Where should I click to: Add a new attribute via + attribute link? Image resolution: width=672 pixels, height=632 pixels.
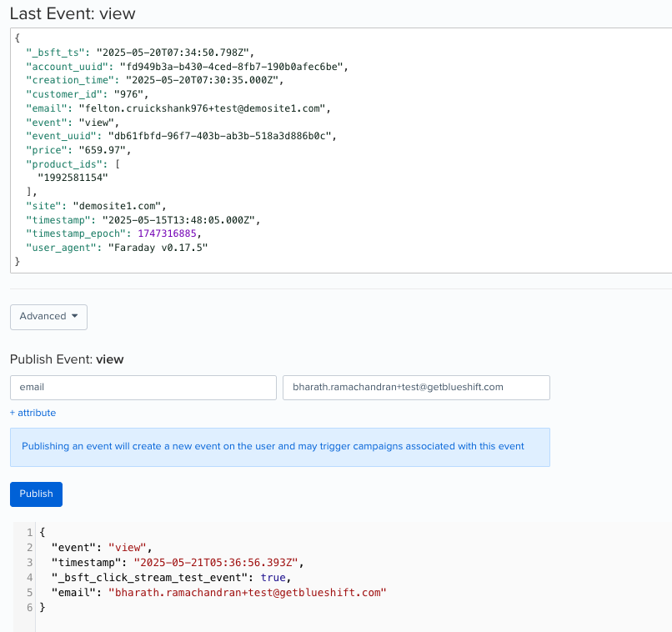coord(33,413)
